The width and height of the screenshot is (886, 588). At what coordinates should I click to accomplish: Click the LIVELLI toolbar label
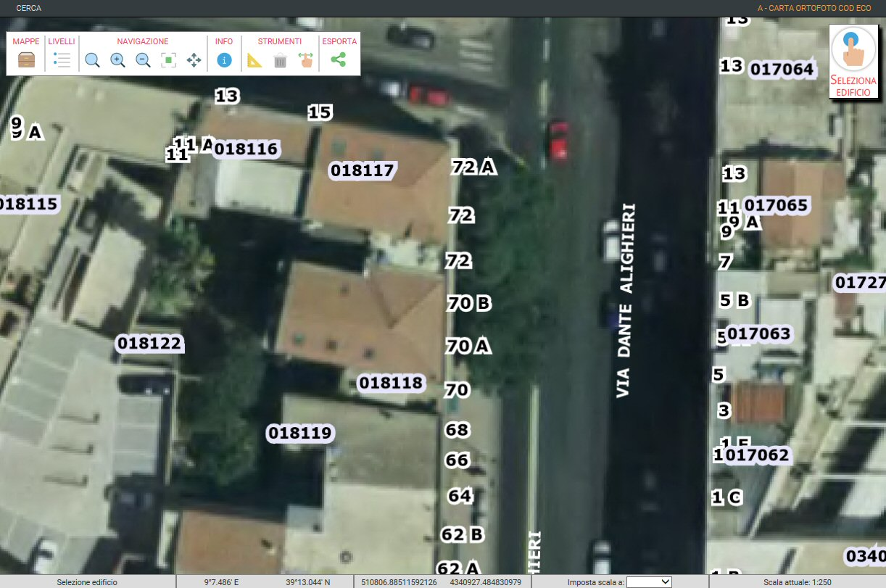(x=62, y=41)
